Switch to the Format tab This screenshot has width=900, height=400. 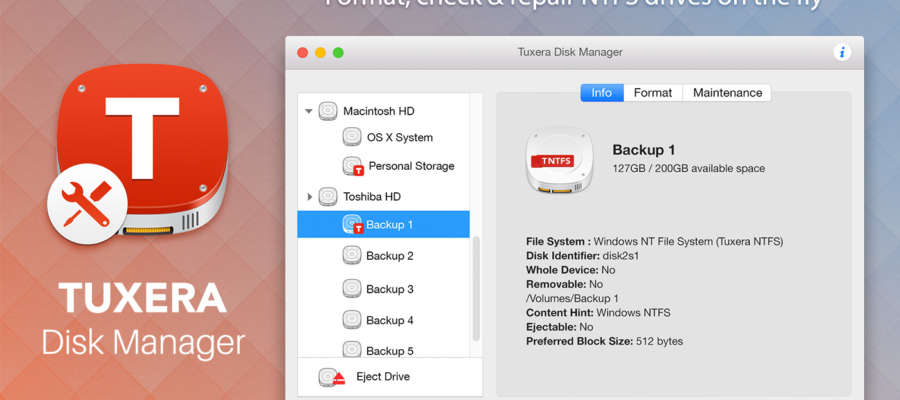653,93
